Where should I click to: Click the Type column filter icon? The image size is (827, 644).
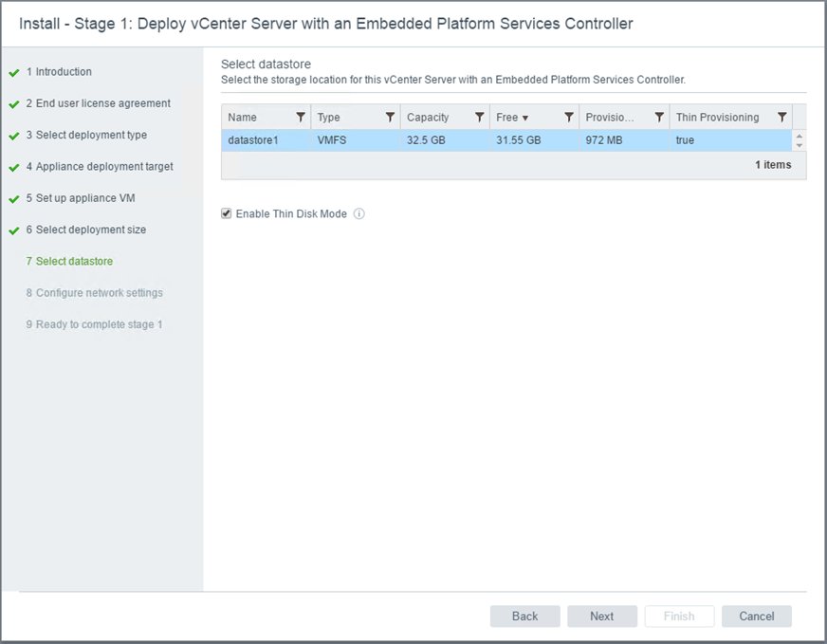[x=390, y=118]
